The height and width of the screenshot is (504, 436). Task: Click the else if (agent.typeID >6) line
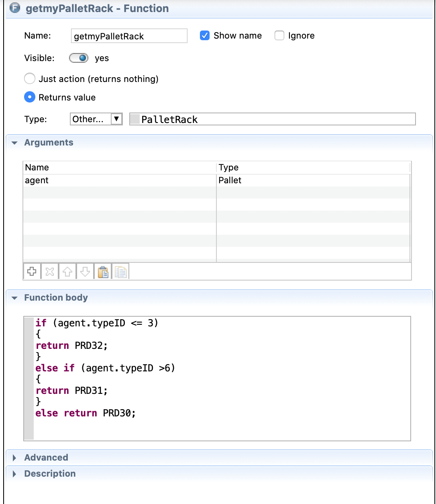105,368
